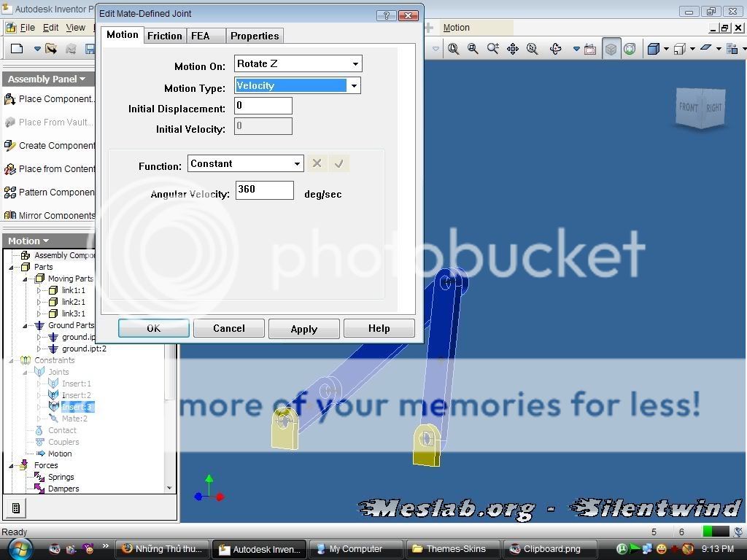Click the Contact node icon in browser

pos(39,430)
